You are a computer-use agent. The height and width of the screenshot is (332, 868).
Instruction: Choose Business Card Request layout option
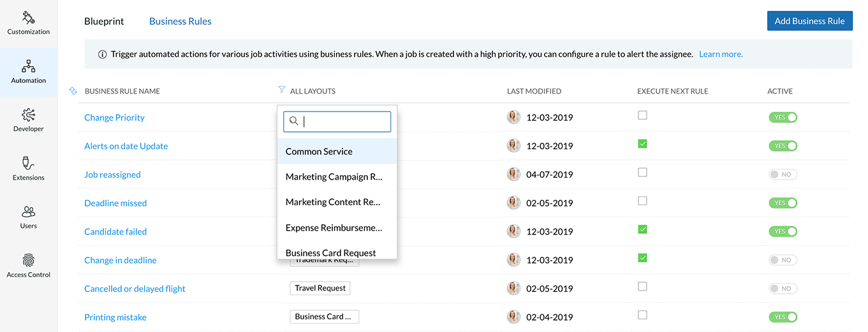pyautogui.click(x=330, y=252)
